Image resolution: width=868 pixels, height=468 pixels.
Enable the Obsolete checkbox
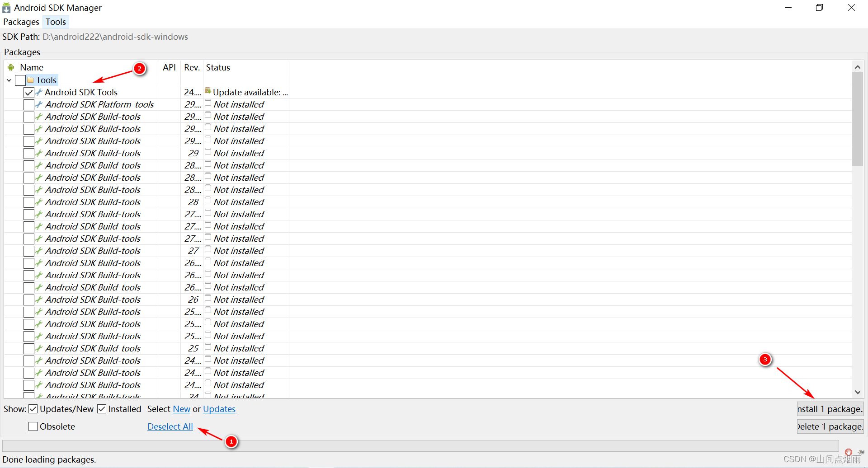pos(33,426)
